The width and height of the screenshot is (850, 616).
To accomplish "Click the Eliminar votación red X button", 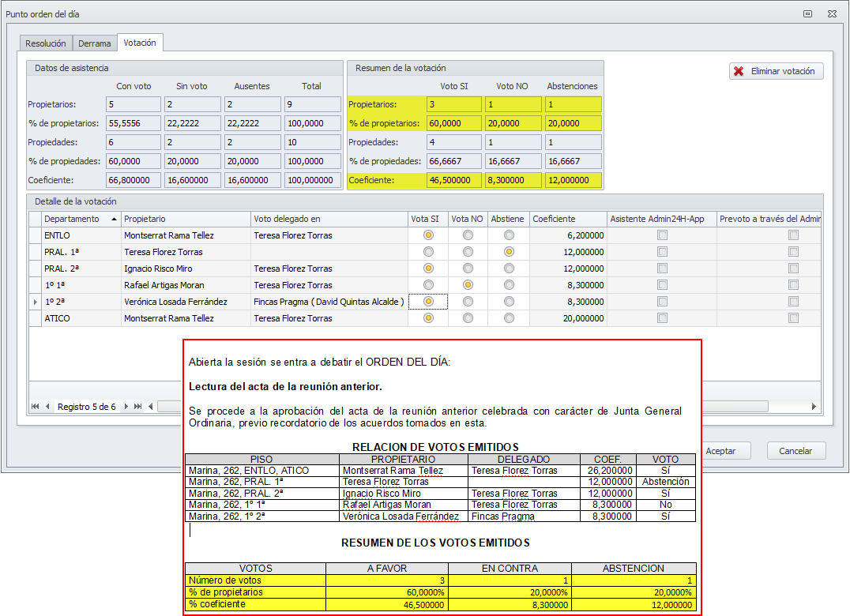I will pos(777,71).
